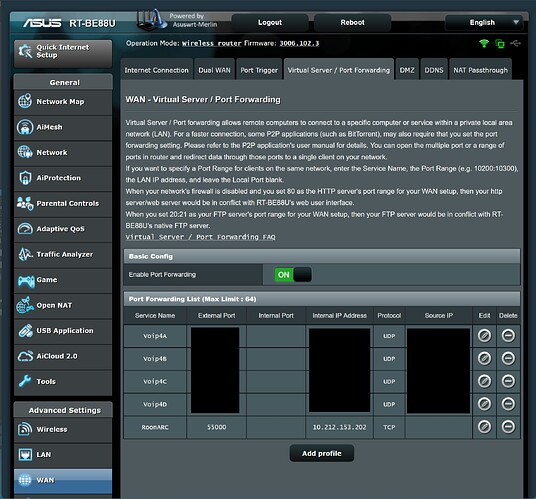
Task: Open the Traffic Analyzer sidebar icon
Action: 25,254
